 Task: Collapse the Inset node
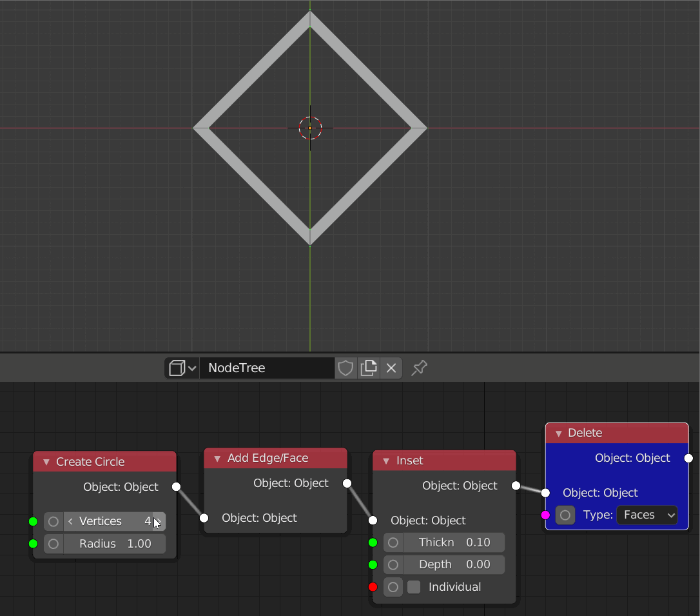click(x=384, y=461)
